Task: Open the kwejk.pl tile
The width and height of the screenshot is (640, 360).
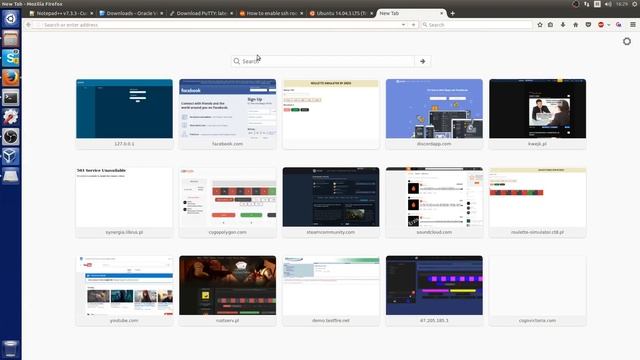Action: point(537,114)
